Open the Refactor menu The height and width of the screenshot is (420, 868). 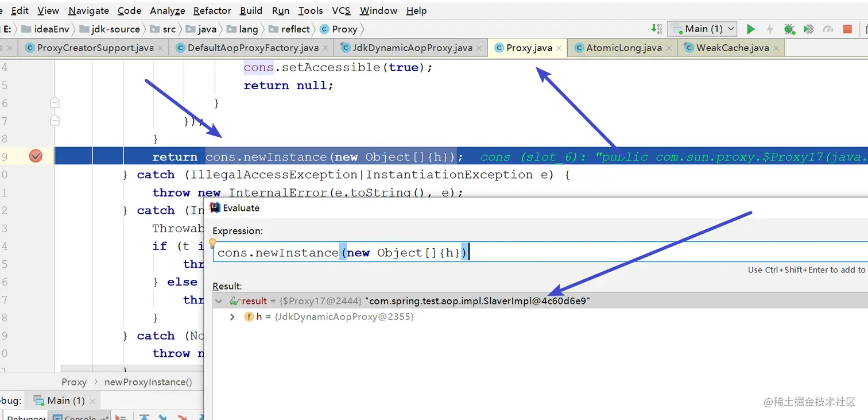[x=212, y=10]
